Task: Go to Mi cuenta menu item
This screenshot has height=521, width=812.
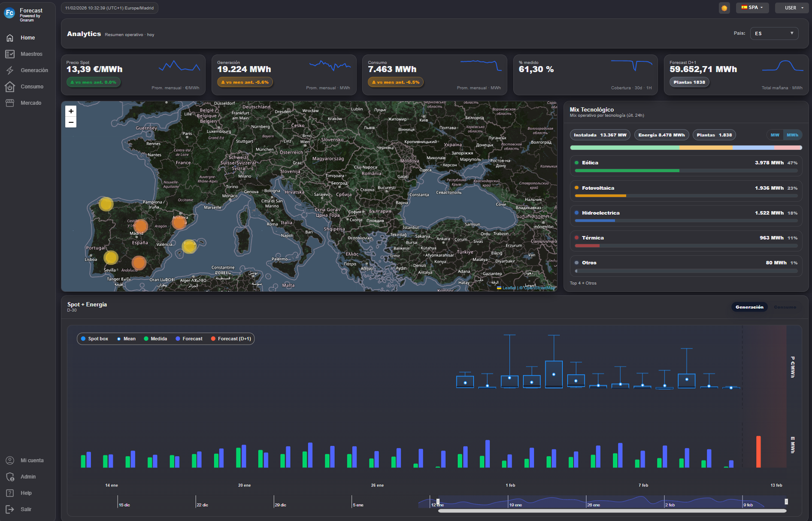Action: pyautogui.click(x=32, y=460)
